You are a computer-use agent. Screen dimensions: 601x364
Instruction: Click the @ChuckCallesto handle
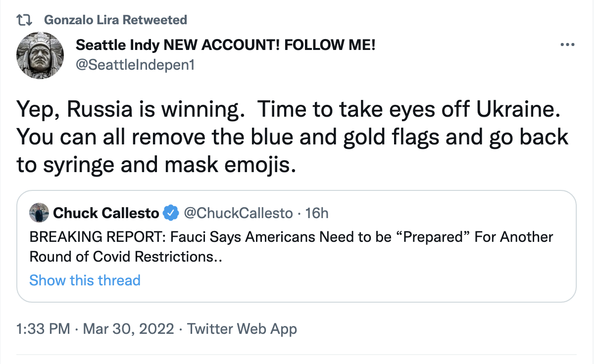238,213
